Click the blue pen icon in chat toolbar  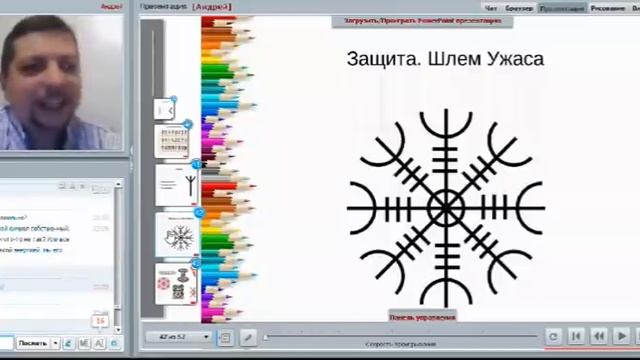click(x=68, y=343)
